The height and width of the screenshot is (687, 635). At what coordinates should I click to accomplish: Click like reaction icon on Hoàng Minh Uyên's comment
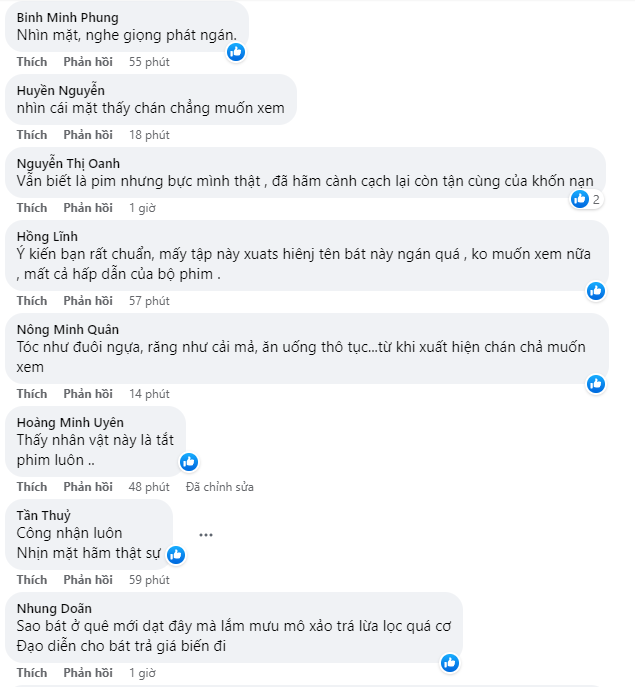click(x=189, y=461)
